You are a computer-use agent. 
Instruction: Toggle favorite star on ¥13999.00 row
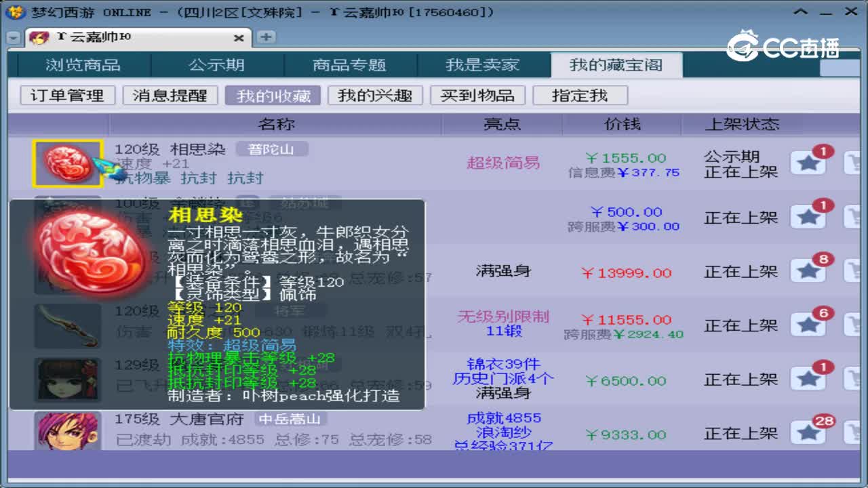point(808,271)
